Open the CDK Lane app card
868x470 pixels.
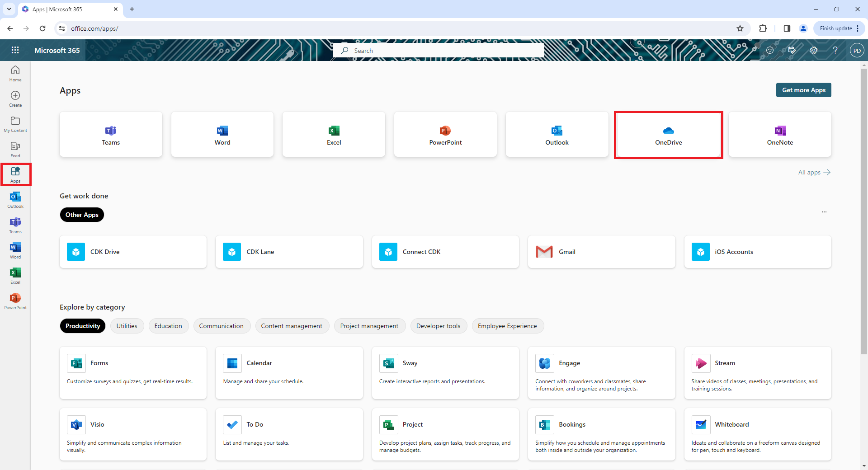[x=289, y=252]
